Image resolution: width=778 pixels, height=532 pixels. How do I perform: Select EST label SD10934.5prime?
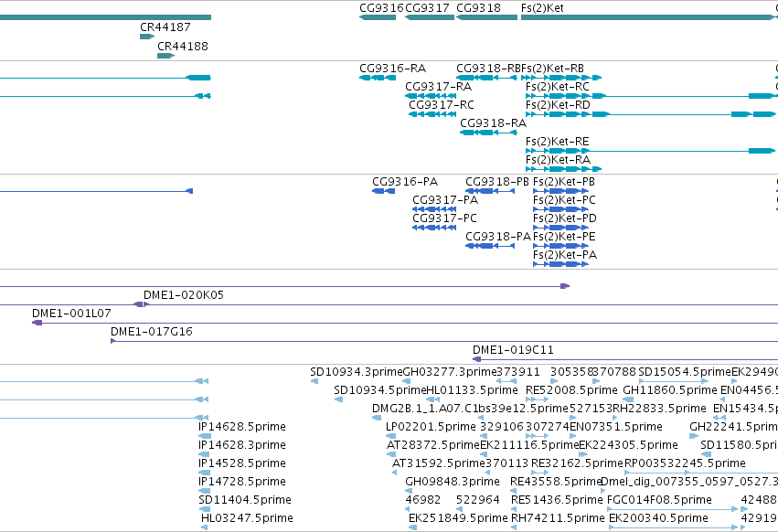(x=380, y=390)
